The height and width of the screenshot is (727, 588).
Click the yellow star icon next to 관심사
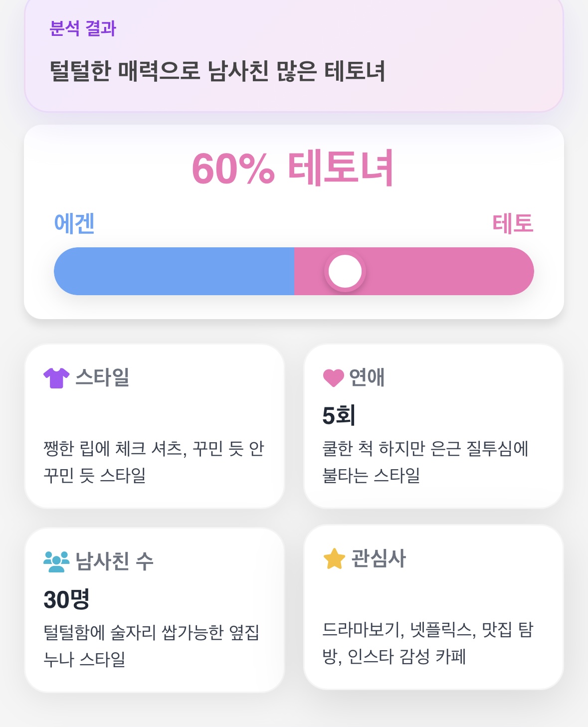334,558
